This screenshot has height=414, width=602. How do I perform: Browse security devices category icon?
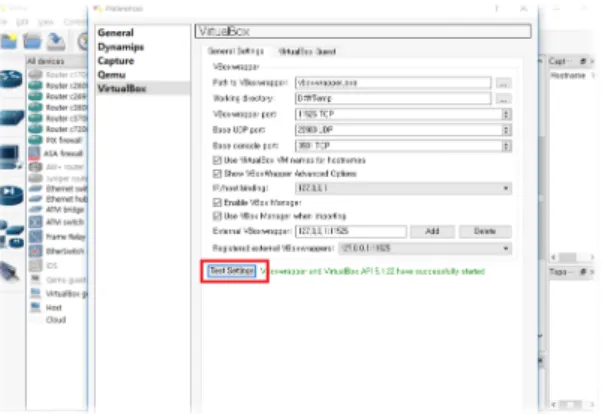[12, 195]
